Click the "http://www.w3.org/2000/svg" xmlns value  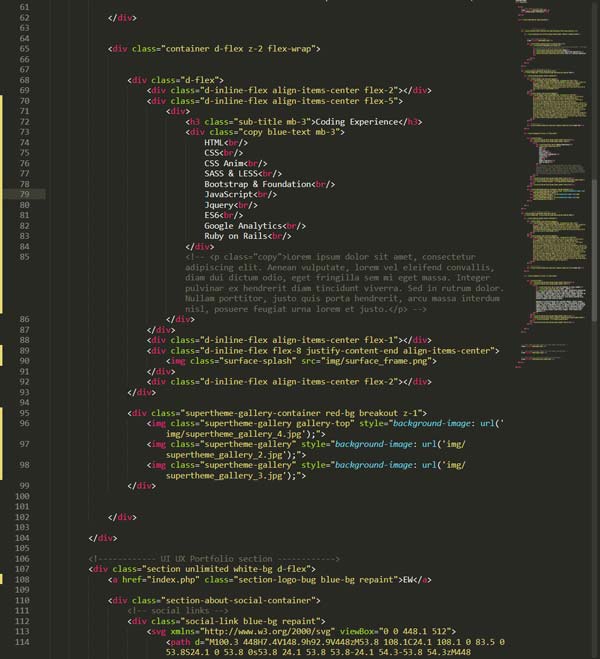(268, 631)
